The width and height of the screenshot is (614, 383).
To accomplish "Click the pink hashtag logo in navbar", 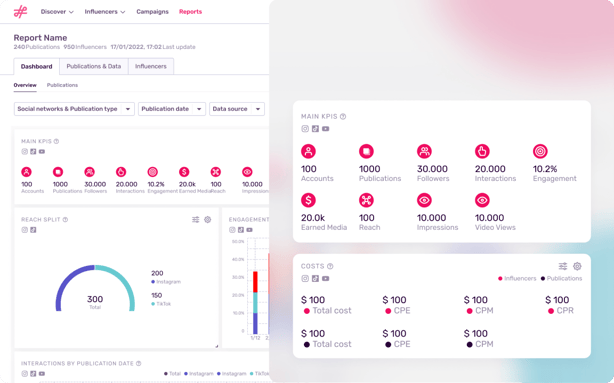I will click(20, 12).
